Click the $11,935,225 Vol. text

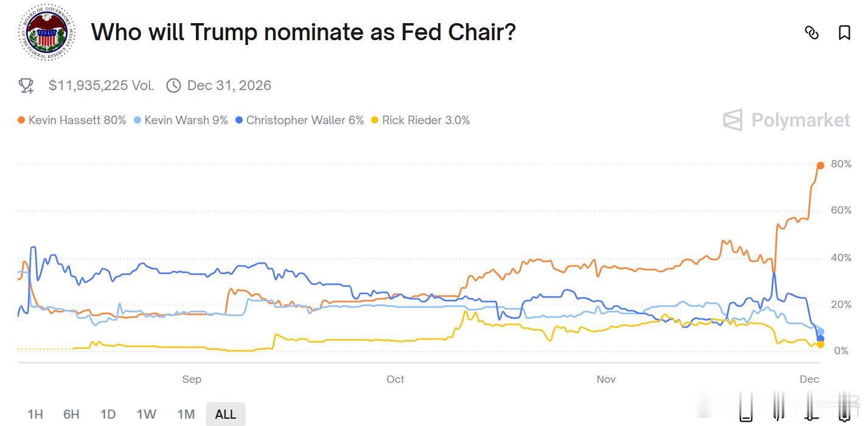click(x=101, y=86)
